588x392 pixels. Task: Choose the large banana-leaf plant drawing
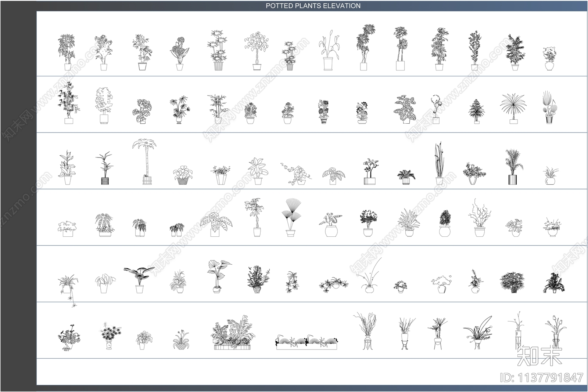pos(217,224)
